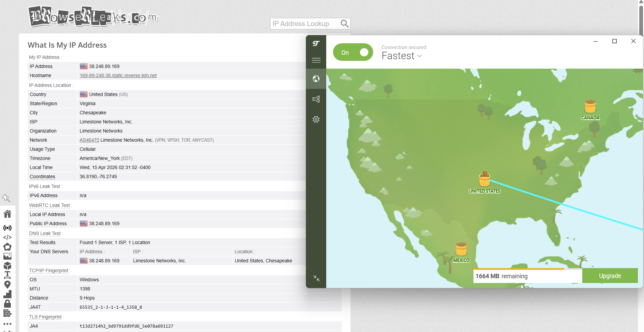Go to the BrowserLeaks home icon
Screen dimensions: 644x332
coord(7,214)
